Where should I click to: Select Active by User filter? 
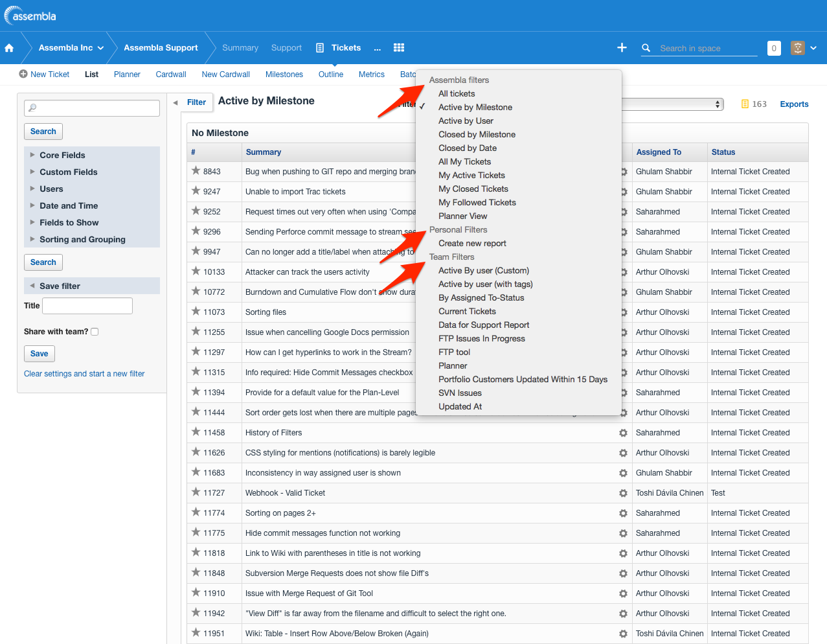[x=466, y=121]
